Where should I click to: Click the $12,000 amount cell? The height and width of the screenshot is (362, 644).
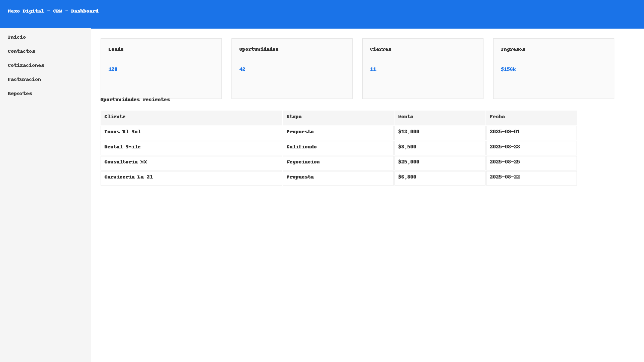pyautogui.click(x=440, y=133)
